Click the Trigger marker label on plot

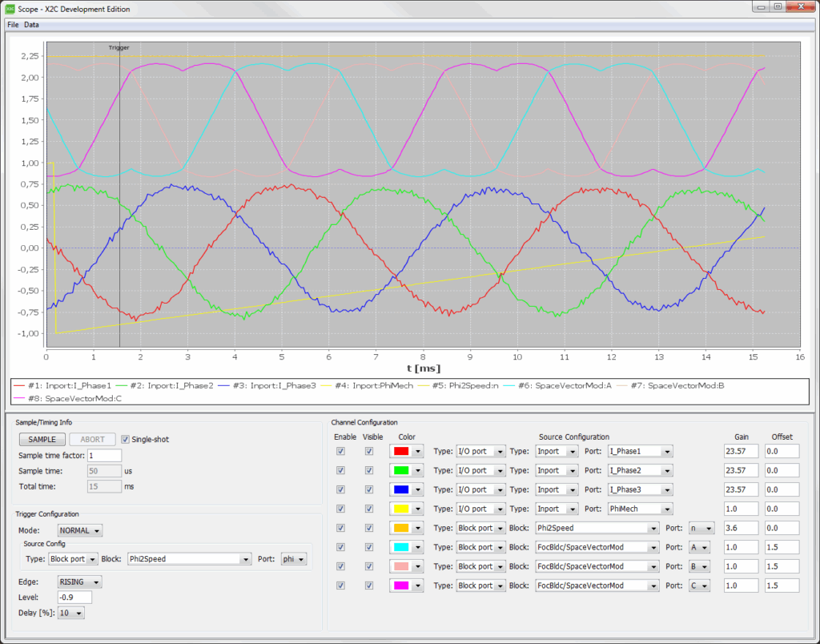(119, 47)
